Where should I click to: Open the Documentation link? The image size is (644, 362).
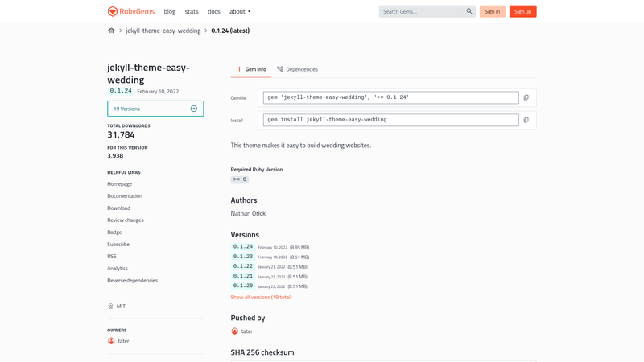point(125,196)
